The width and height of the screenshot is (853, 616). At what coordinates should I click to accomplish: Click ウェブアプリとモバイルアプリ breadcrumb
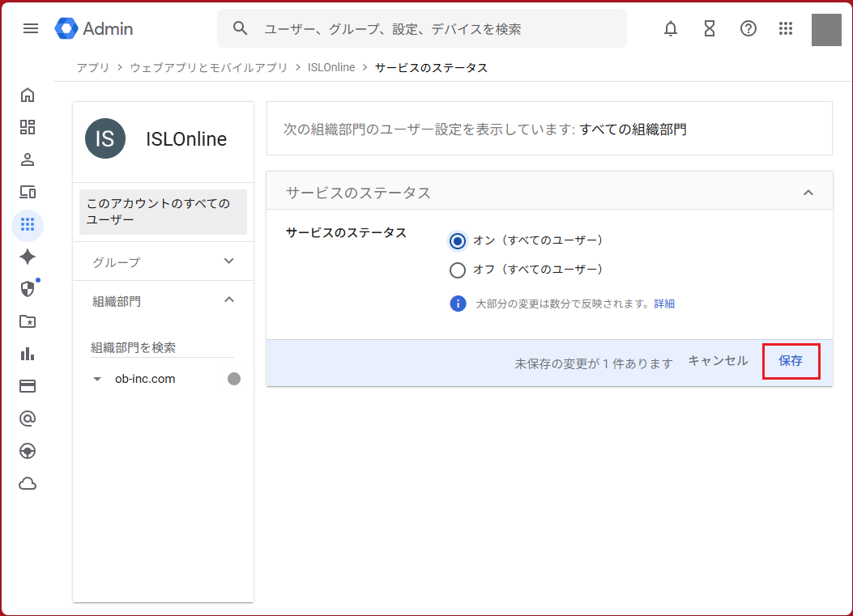coord(209,67)
